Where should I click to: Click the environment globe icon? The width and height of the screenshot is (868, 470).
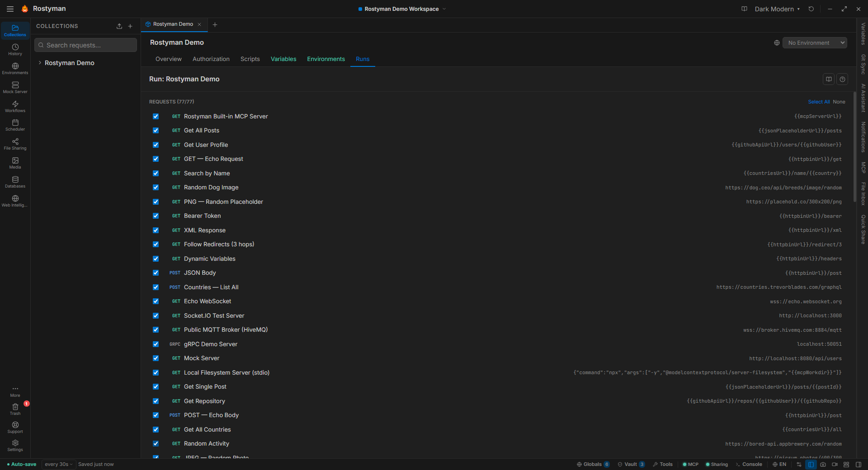coord(777,43)
